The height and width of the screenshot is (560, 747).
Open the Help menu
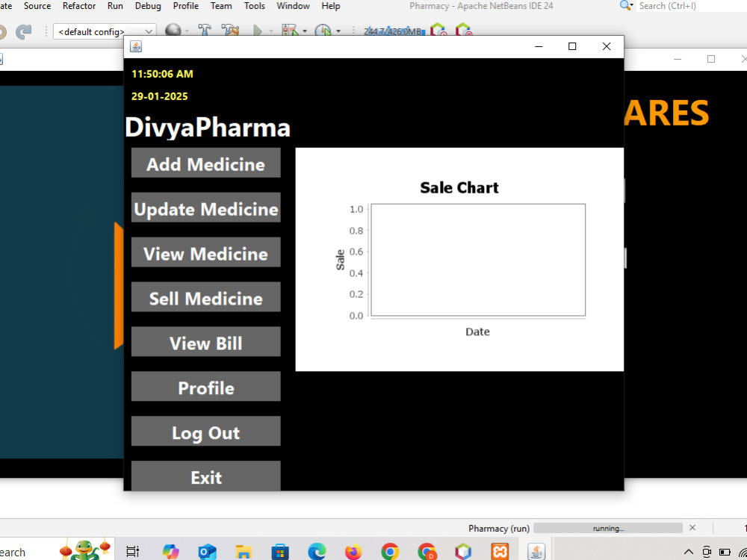point(331,6)
